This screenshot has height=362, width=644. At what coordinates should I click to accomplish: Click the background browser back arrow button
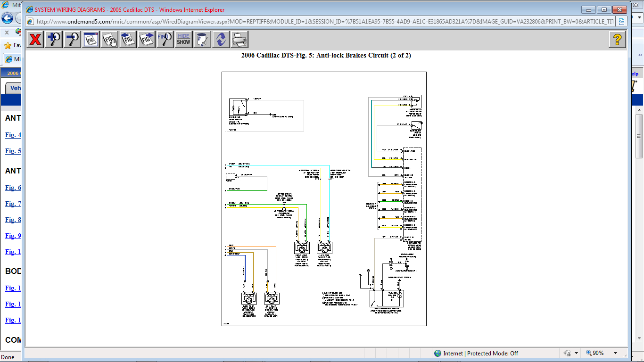[x=7, y=18]
